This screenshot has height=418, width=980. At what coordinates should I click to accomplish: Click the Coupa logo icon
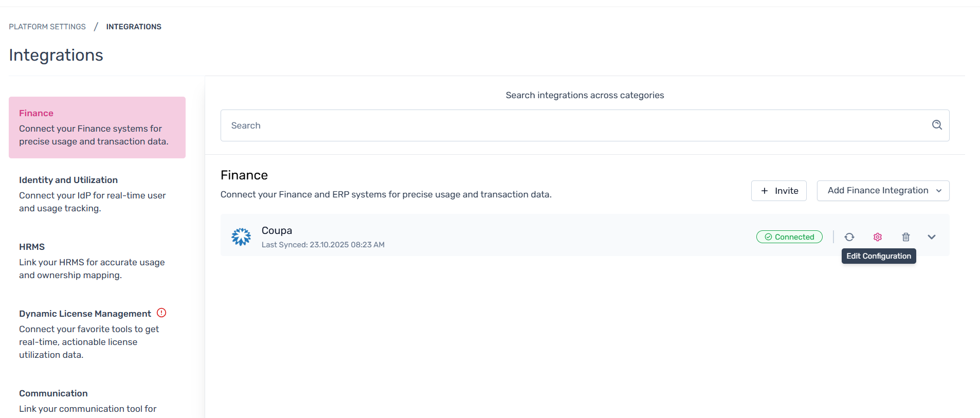tap(241, 237)
